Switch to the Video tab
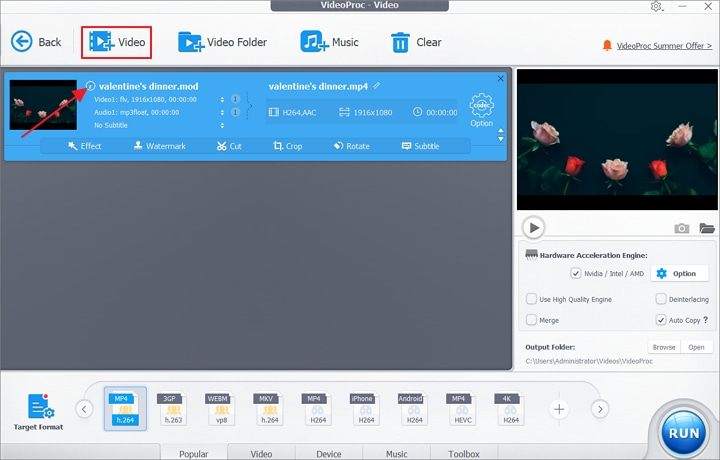 click(x=261, y=453)
